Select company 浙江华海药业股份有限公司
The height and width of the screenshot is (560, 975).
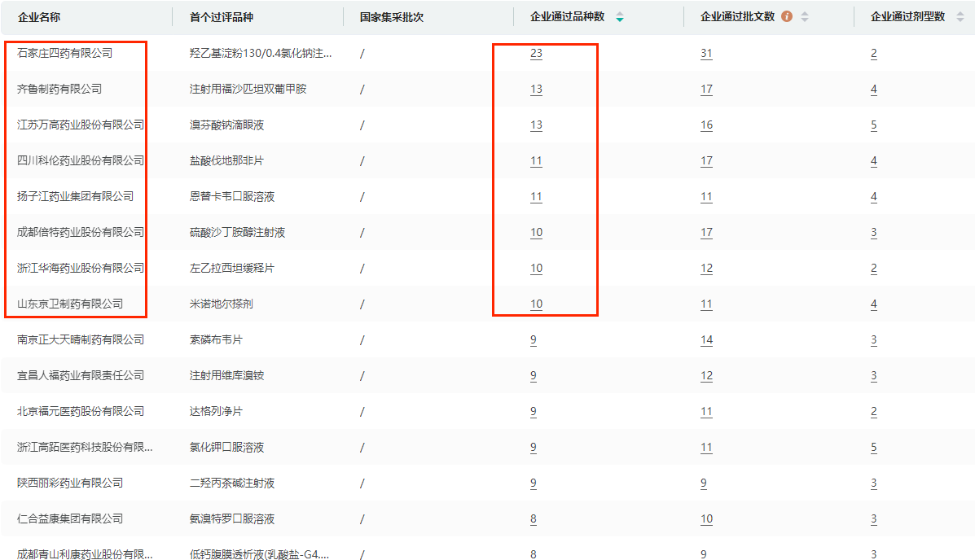[81, 268]
